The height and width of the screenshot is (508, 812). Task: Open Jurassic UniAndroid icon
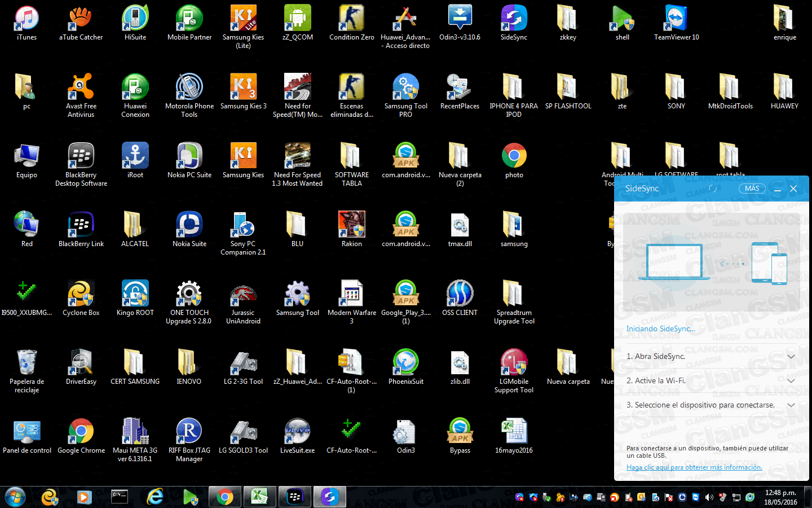(x=244, y=302)
